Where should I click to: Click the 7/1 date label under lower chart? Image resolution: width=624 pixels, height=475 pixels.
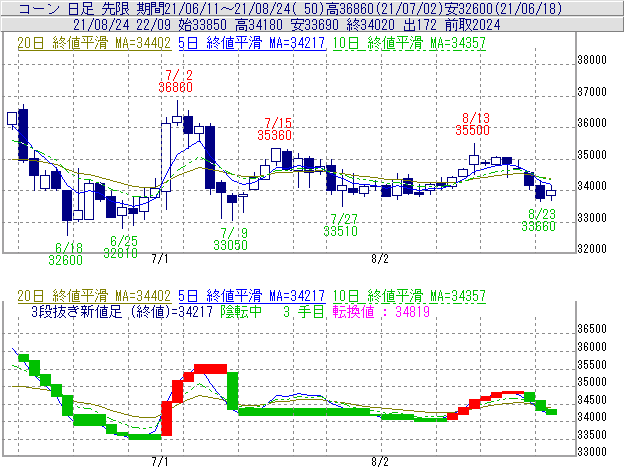click(x=160, y=462)
